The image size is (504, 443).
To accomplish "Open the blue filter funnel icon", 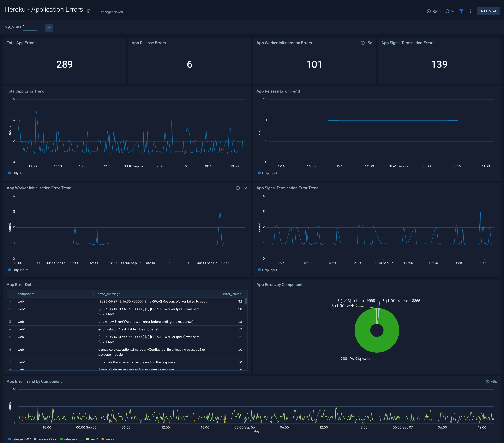I will (461, 11).
